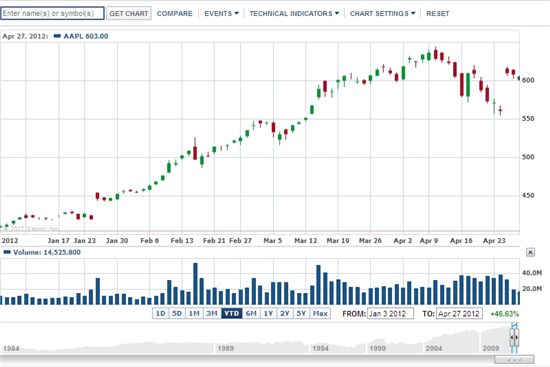Image resolution: width=550 pixels, height=367 pixels.
Task: Click the 2004 marker on overview timeline
Action: [434, 348]
